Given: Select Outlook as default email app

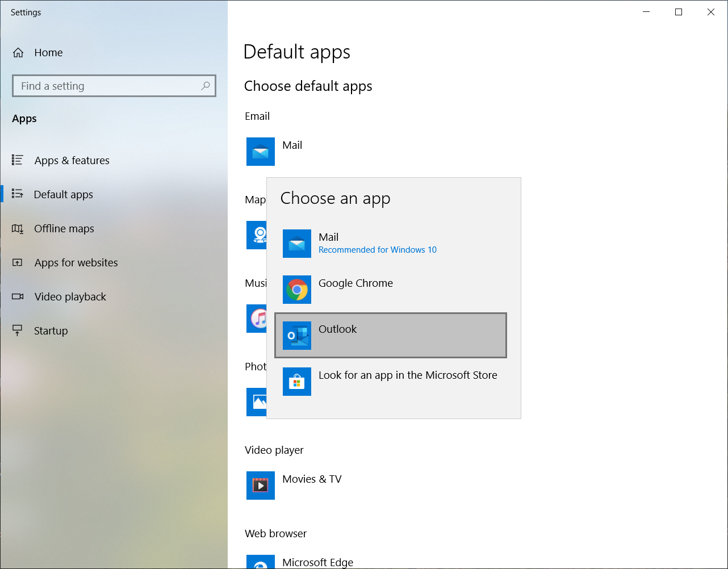Looking at the screenshot, I should coord(391,336).
